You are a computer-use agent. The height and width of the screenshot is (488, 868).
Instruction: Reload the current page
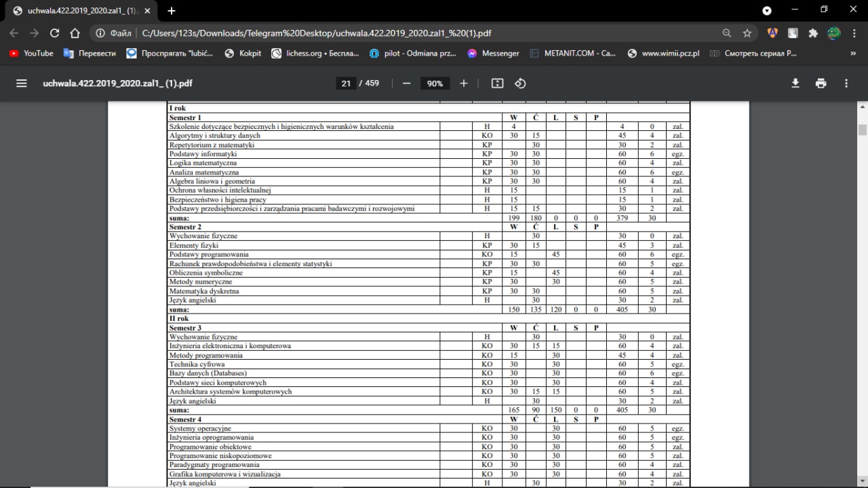click(55, 33)
